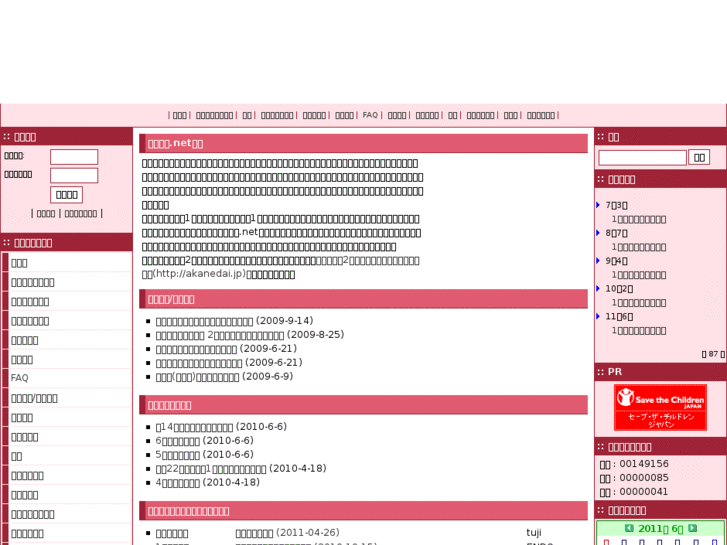Viewport: 727px width, 545px height.
Task: Focus the search box in the right sidebar
Action: coord(642,158)
